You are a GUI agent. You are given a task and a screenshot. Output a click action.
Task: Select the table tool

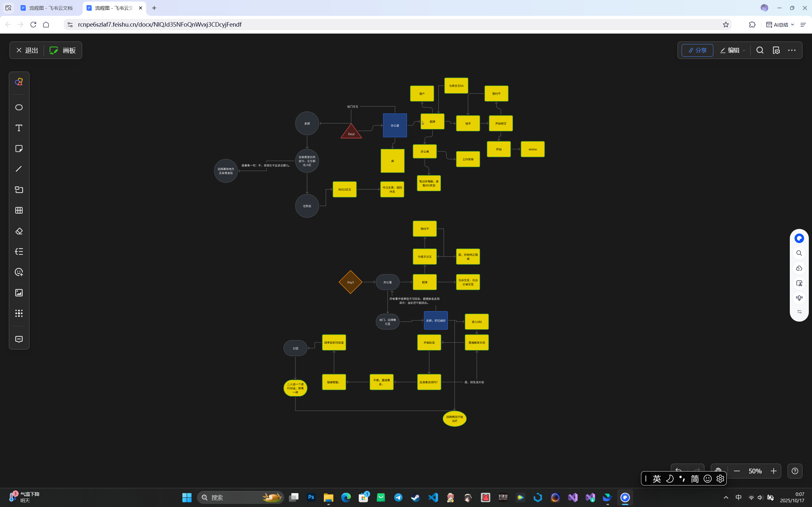[x=19, y=210]
